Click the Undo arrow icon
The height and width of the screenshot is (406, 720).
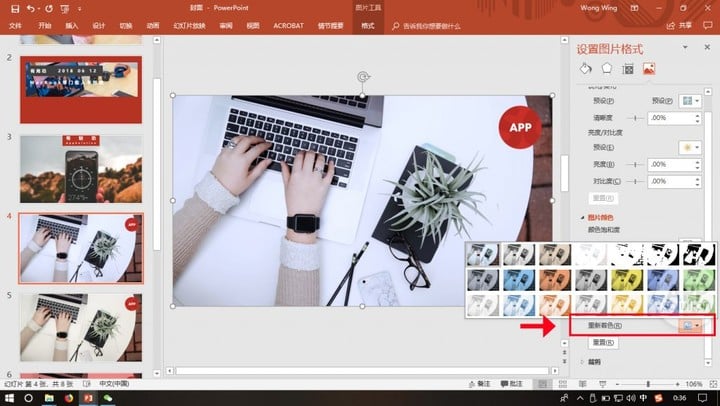coord(31,8)
